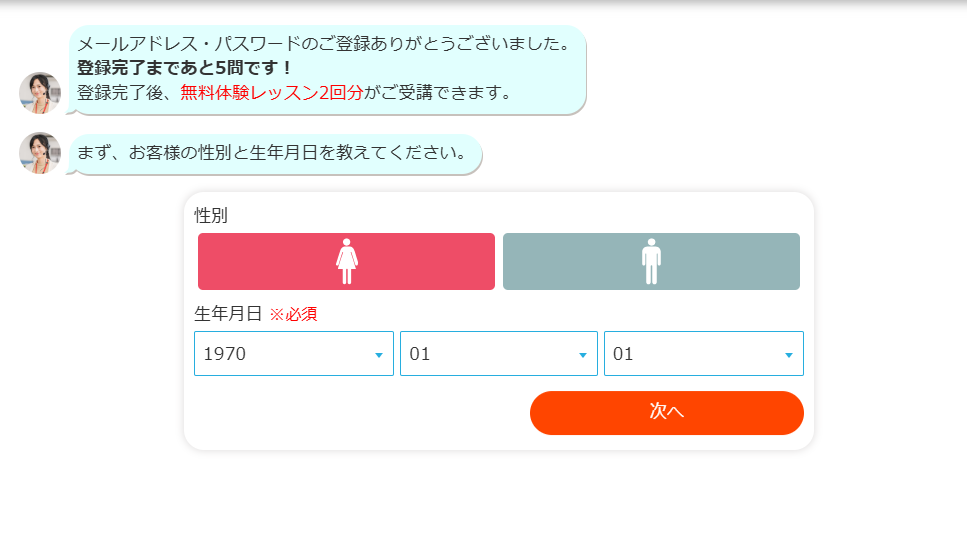The width and height of the screenshot is (967, 540).
Task: Click the red ※必須 required marker
Action: (x=293, y=314)
